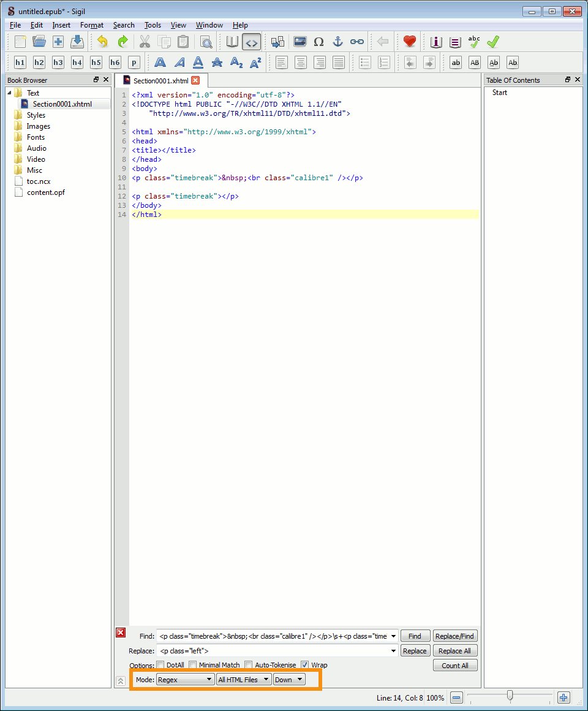The width and height of the screenshot is (588, 711).
Task: Uncheck the Wrap option
Action: (x=304, y=665)
